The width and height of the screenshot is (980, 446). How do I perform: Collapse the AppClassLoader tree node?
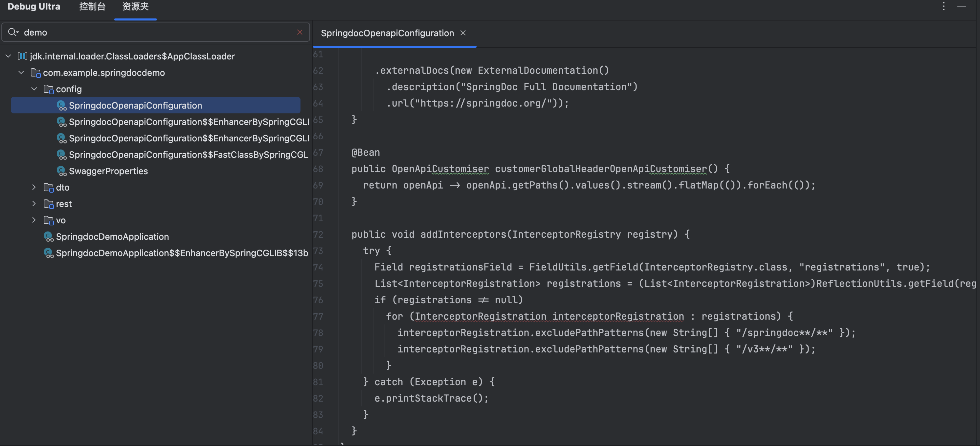pos(9,56)
